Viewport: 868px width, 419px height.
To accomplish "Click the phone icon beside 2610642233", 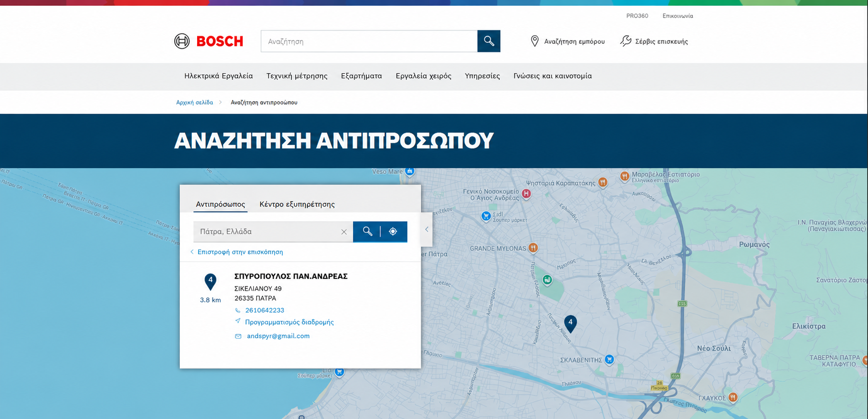I will (238, 311).
